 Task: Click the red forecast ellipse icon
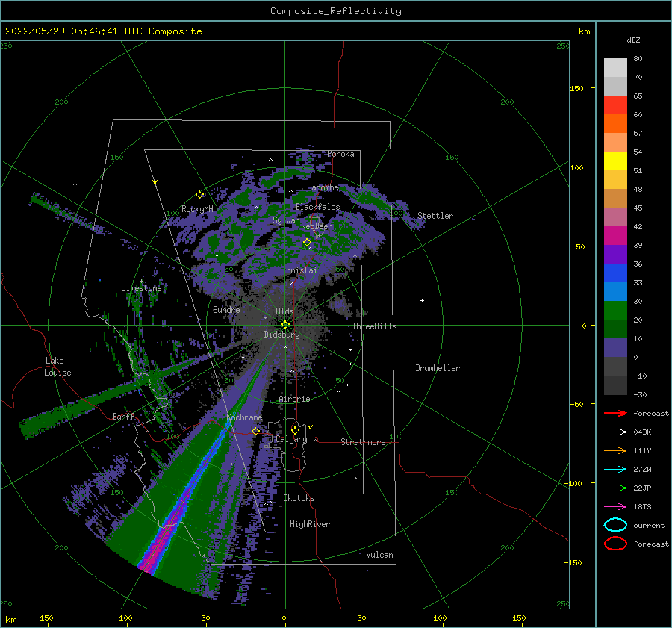click(615, 544)
